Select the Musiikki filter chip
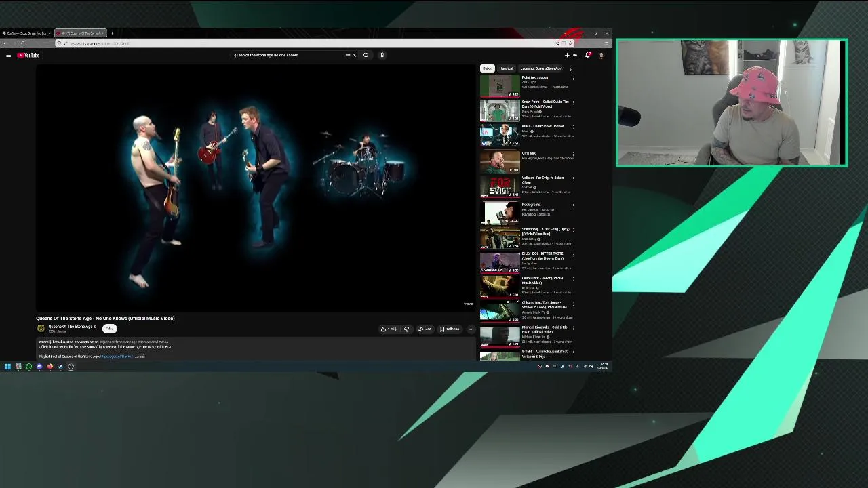 coord(506,68)
